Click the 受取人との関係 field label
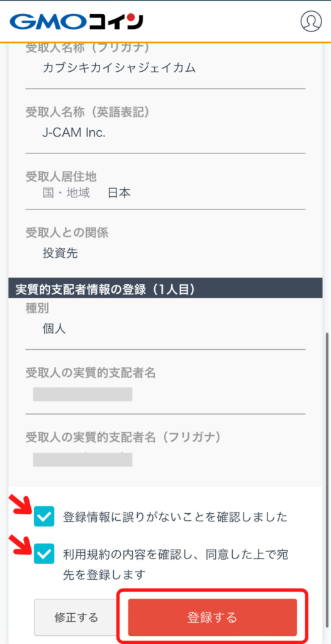 pyautogui.click(x=67, y=233)
